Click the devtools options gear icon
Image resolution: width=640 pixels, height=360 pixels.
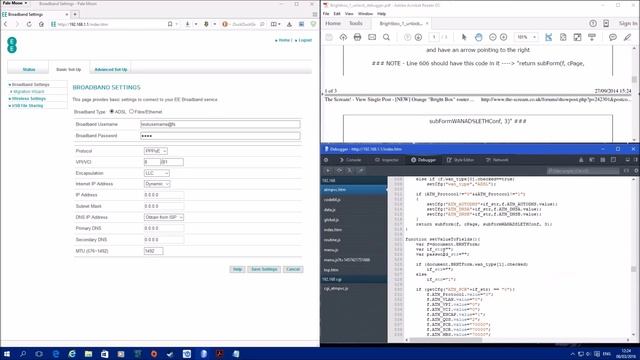326,160
